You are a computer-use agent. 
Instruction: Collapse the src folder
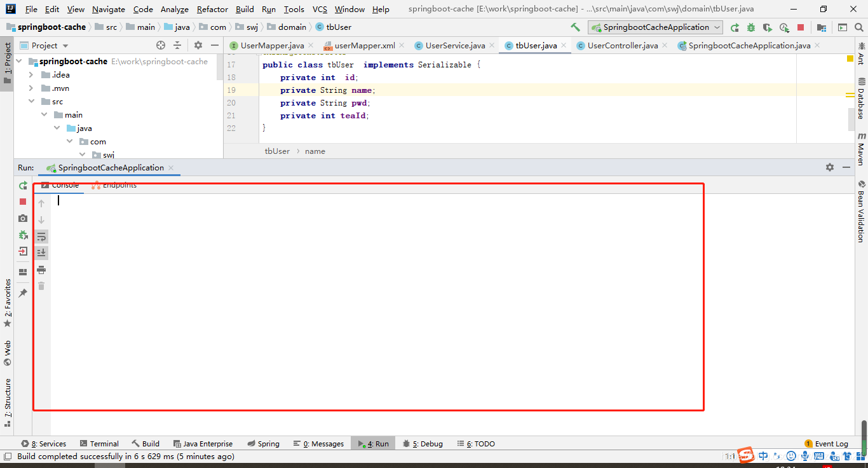[x=31, y=102]
